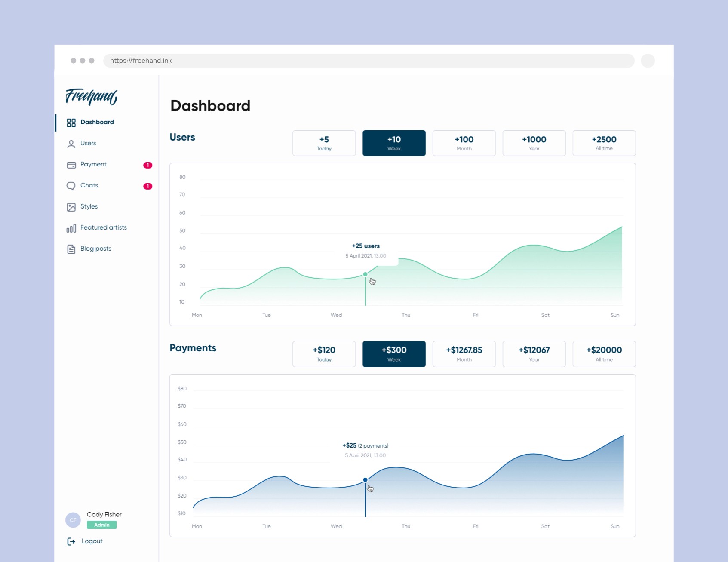Select the Users +5 Today filter
Image resolution: width=728 pixels, height=562 pixels.
point(324,143)
